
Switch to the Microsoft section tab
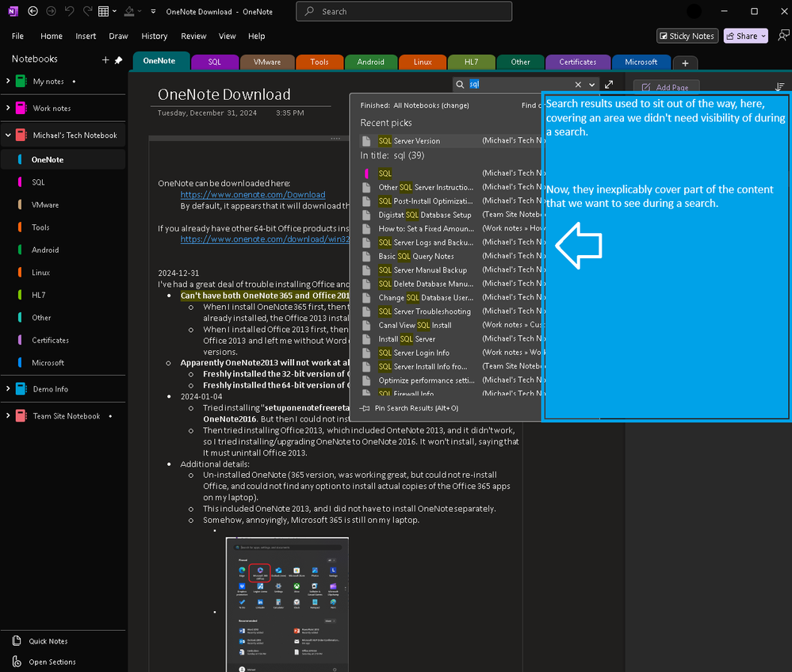[x=641, y=62]
